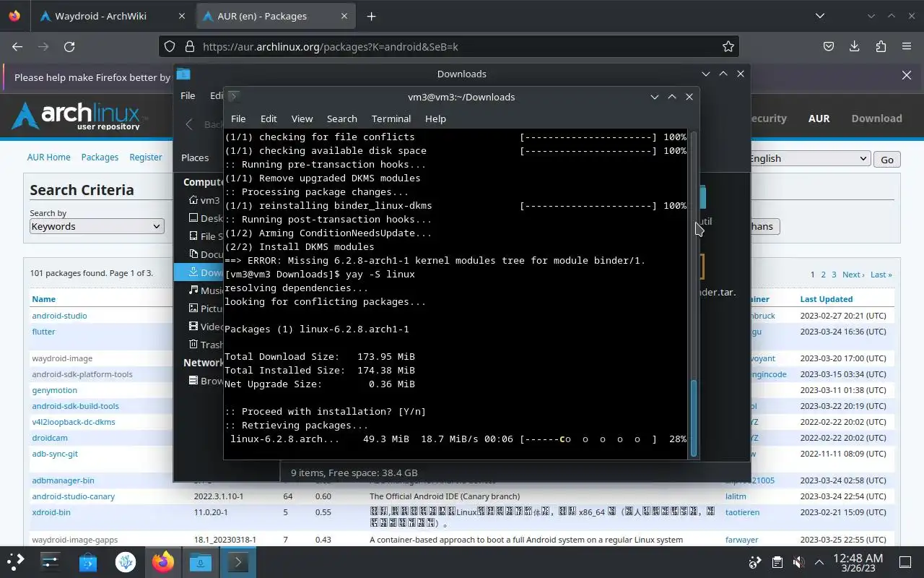Click the white coral app icon in taskbar

(x=126, y=561)
